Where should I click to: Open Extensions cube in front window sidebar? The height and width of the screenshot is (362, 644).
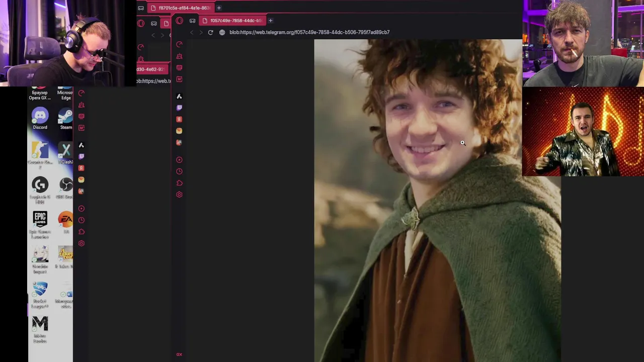point(179,183)
